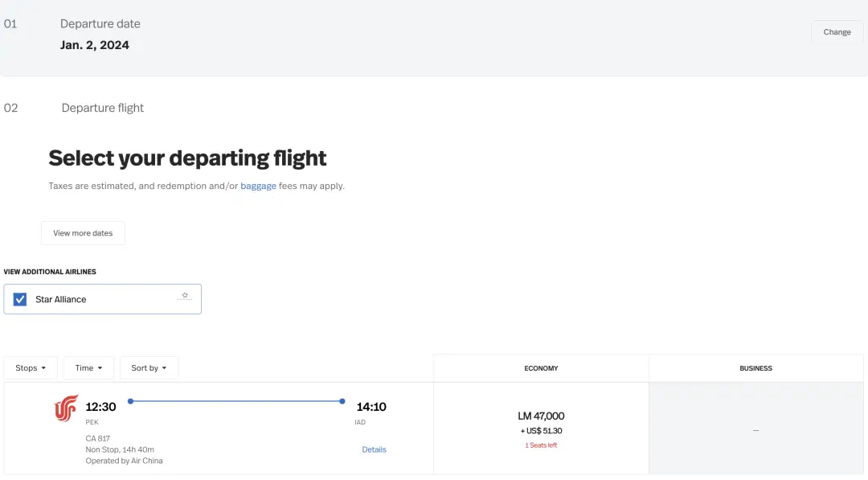Open the Stops filter dropdown
This screenshot has height=480, width=868.
point(31,368)
